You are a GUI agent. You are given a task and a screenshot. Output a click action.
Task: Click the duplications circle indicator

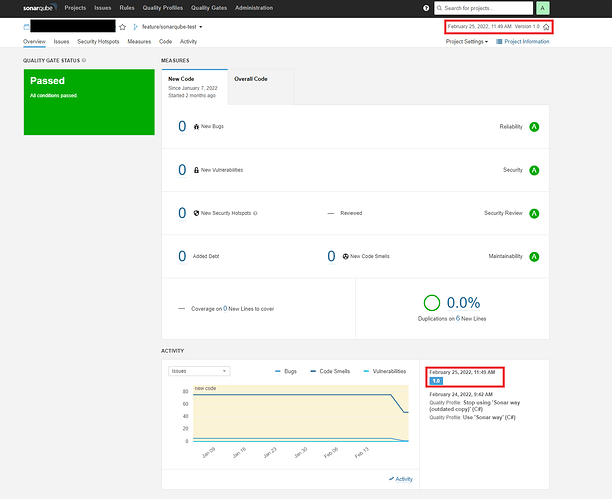point(432,303)
